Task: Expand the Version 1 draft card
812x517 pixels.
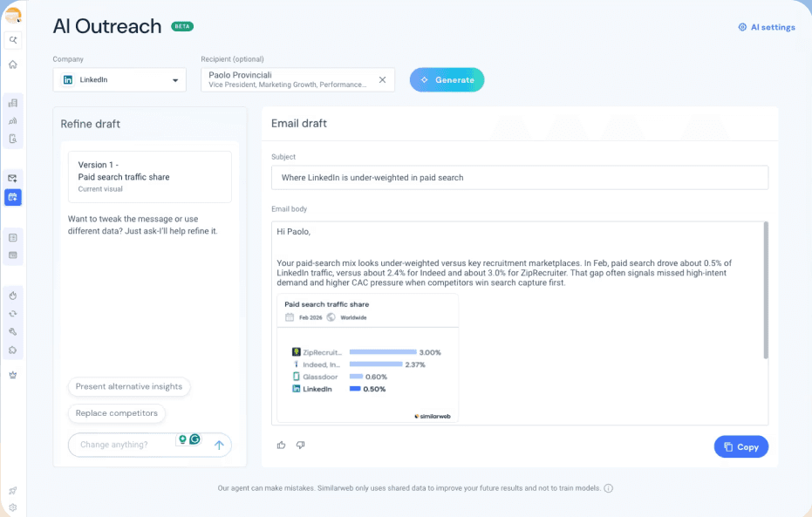Action: point(148,177)
